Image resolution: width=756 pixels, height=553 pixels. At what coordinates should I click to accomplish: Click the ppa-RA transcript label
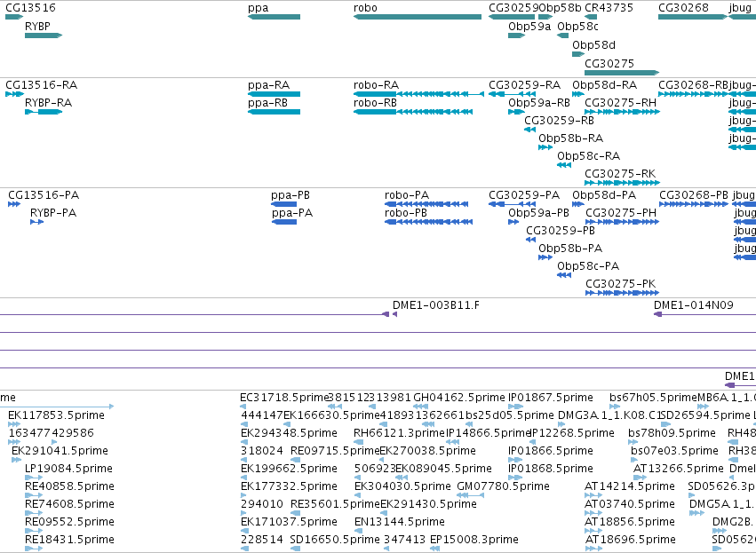268,85
